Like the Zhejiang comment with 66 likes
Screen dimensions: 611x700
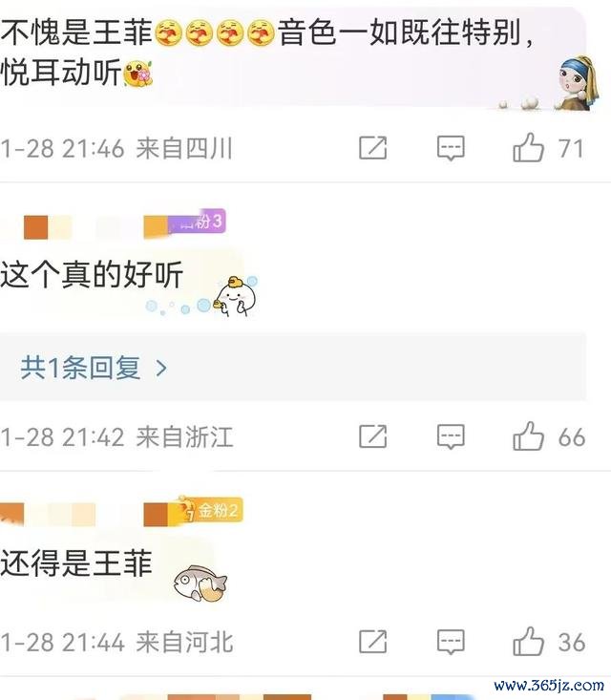pos(528,436)
